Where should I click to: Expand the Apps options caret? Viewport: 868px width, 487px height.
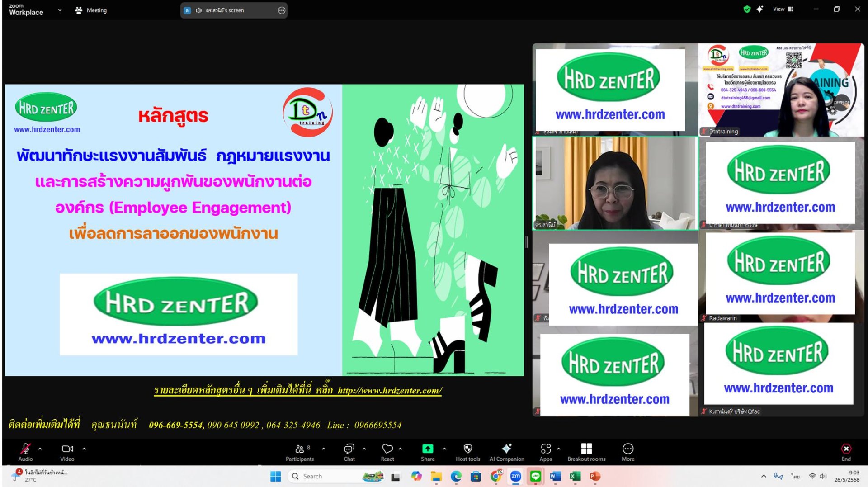[559, 449]
